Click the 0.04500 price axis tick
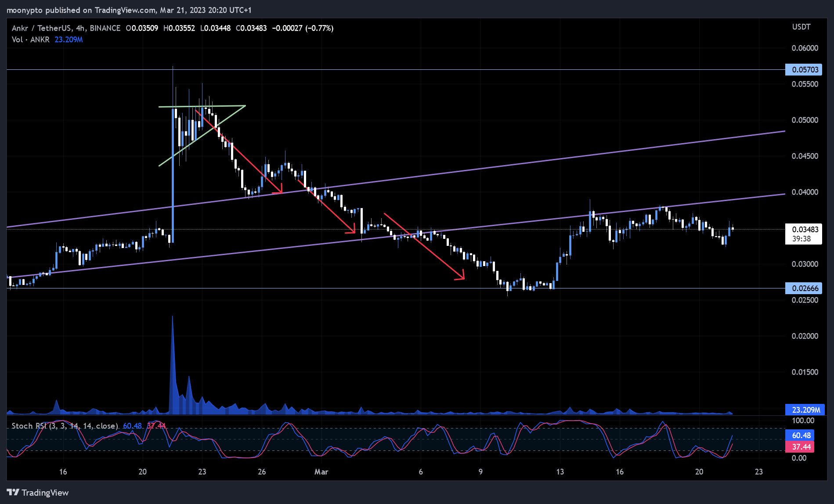834x504 pixels. click(x=805, y=156)
